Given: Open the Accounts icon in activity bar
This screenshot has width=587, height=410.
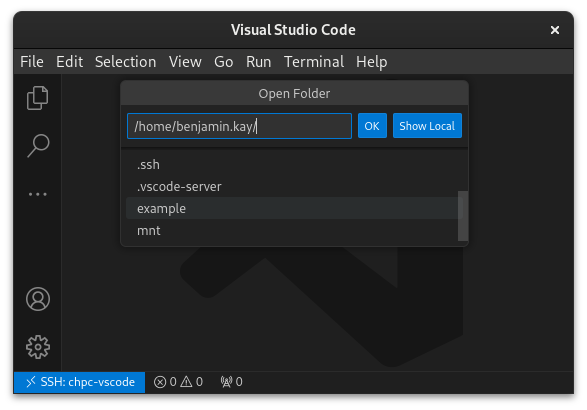Looking at the screenshot, I should tap(37, 299).
